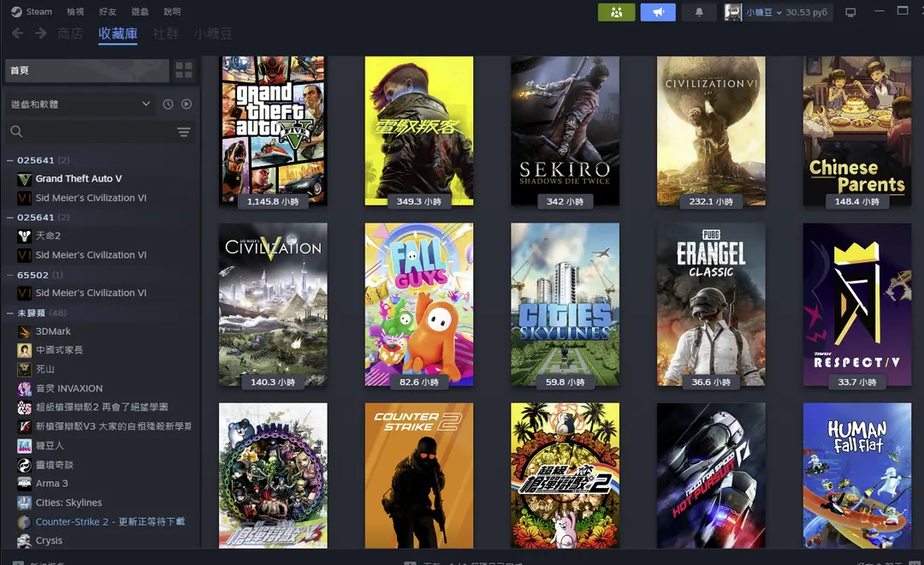Viewport: 924px width, 565px height.
Task: Go forward with the right arrow
Action: coord(41,33)
